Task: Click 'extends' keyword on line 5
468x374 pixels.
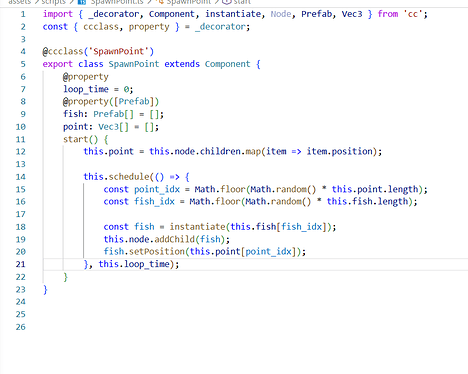Action: pos(182,64)
